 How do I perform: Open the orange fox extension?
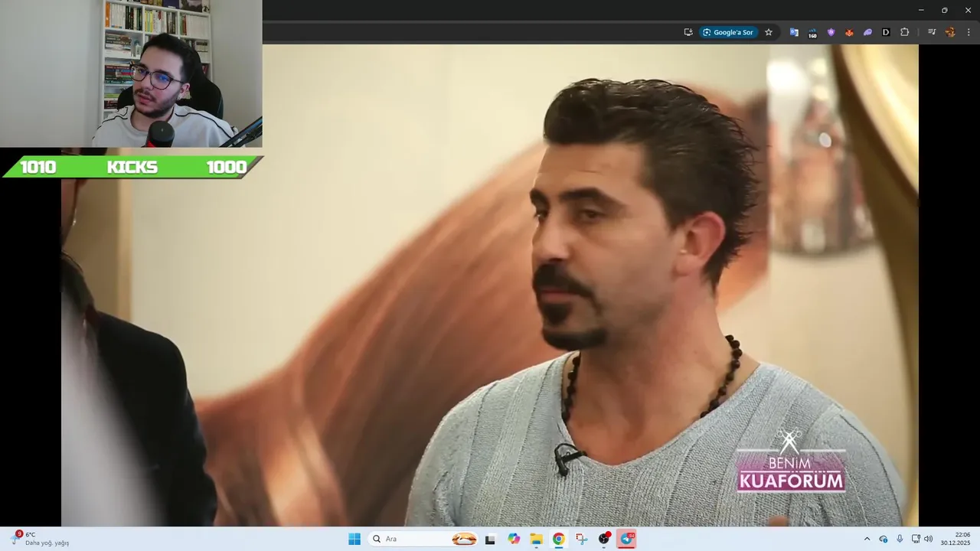[849, 32]
